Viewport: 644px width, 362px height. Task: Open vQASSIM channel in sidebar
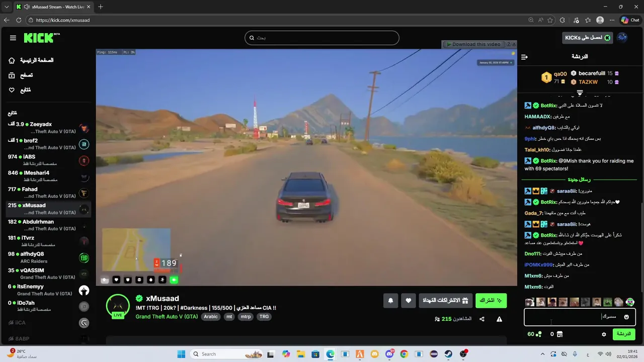(x=48, y=274)
